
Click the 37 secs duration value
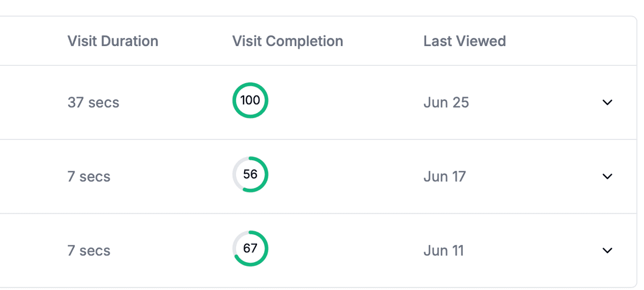click(x=93, y=102)
